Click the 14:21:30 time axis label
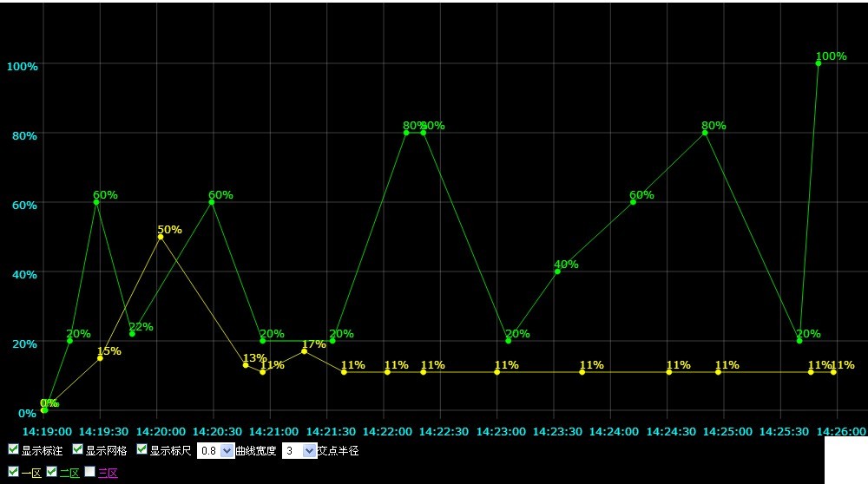Image resolution: width=868 pixels, height=484 pixels. pos(331,431)
